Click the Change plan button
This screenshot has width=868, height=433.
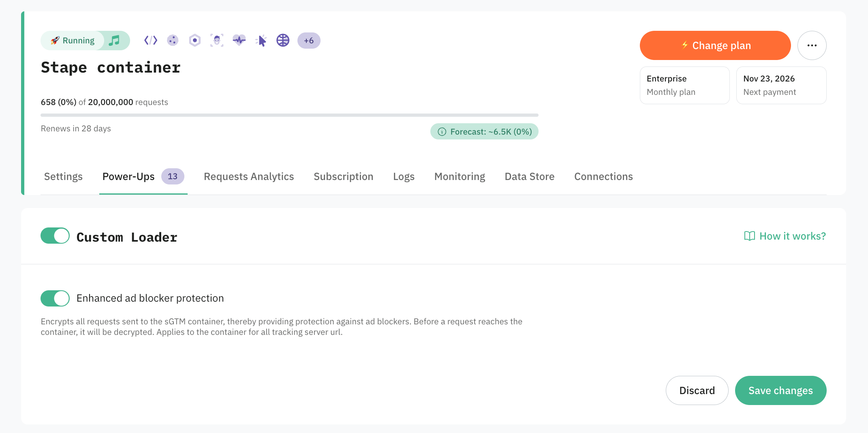[715, 45]
